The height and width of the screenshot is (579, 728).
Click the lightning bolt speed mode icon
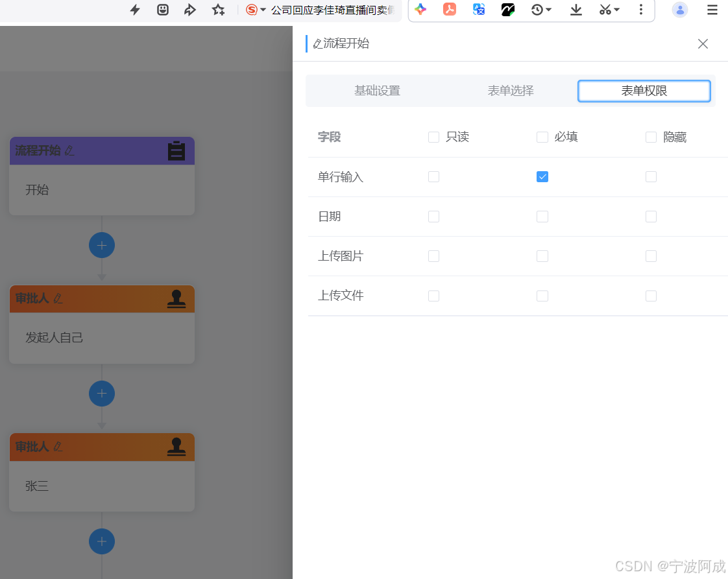point(135,9)
